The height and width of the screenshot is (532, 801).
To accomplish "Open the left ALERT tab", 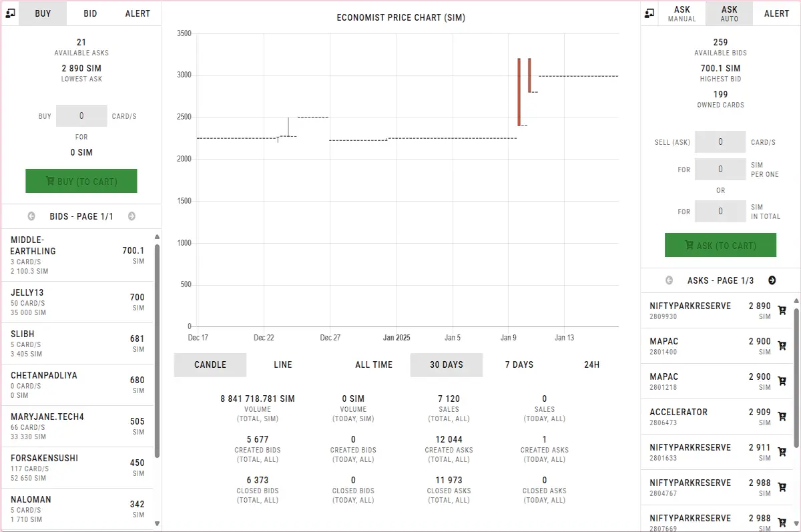I will point(138,13).
